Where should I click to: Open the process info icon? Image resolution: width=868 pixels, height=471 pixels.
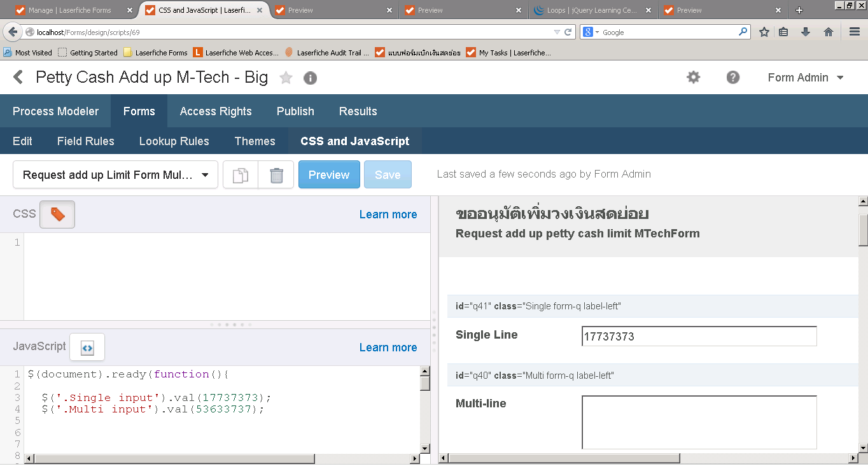[x=310, y=78]
